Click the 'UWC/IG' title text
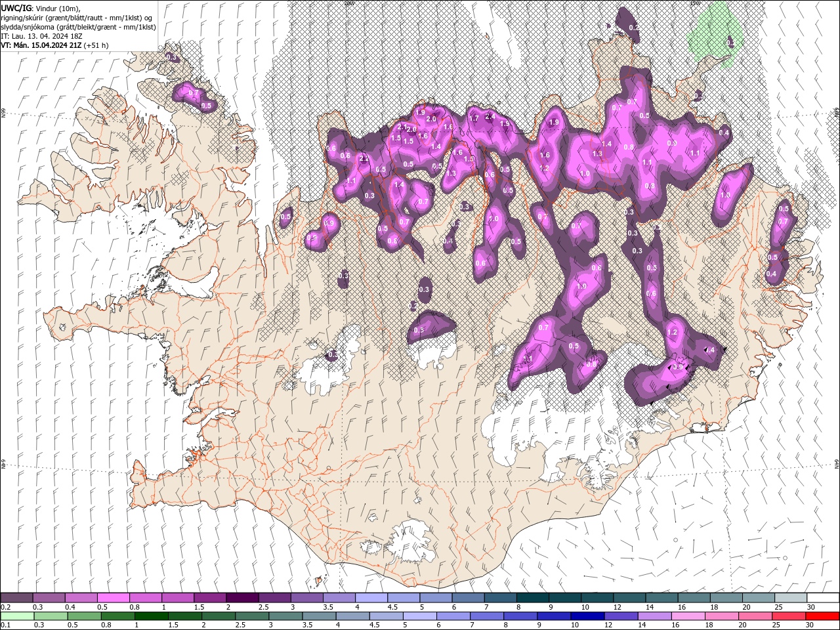The image size is (840, 630). pos(16,8)
